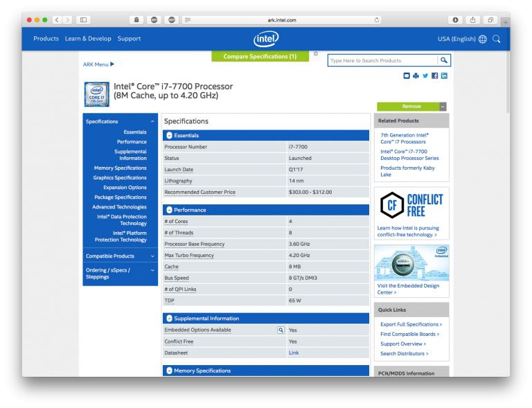Submit product search with magnifier button
532x408 pixels.
444,60
